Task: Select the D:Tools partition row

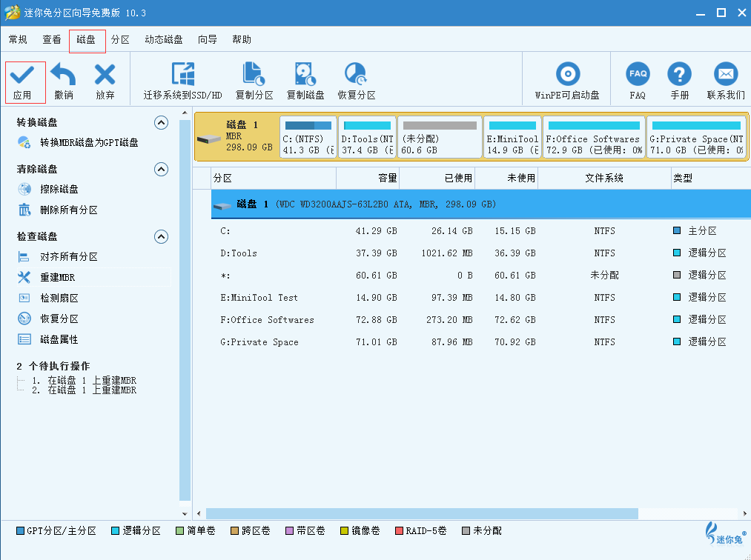Action: point(481,253)
